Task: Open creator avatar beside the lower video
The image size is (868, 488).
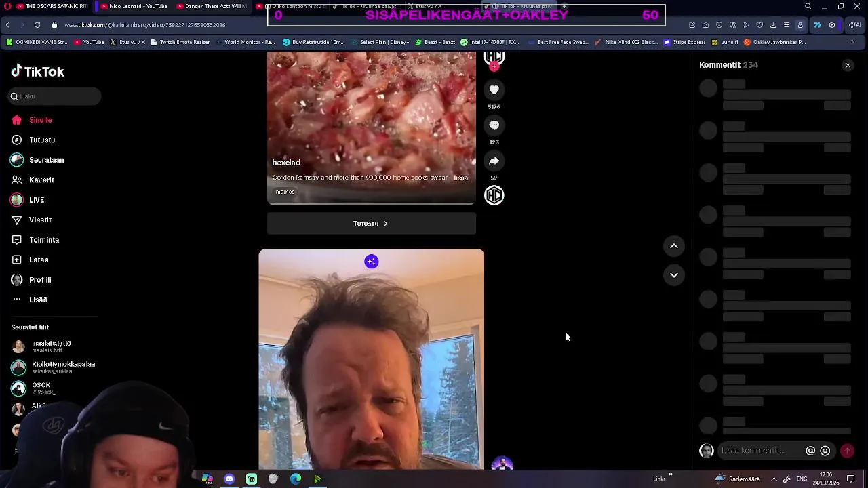Action: [502, 464]
